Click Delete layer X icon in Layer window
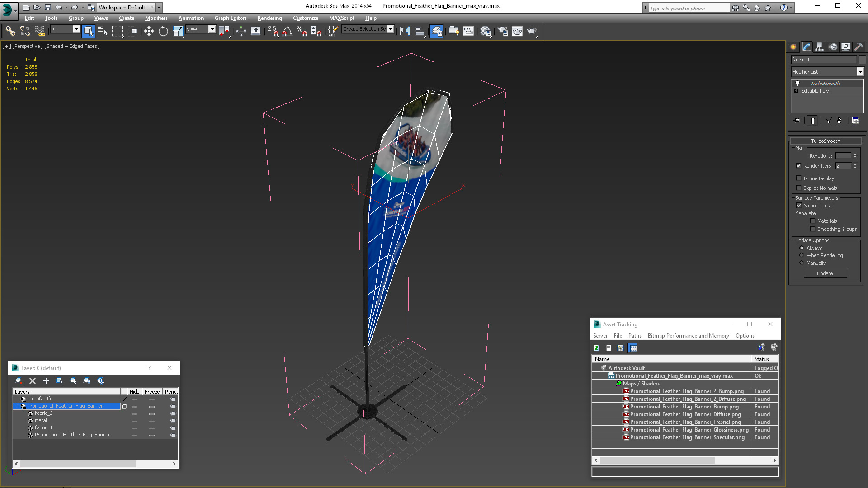The height and width of the screenshot is (488, 868). click(33, 381)
